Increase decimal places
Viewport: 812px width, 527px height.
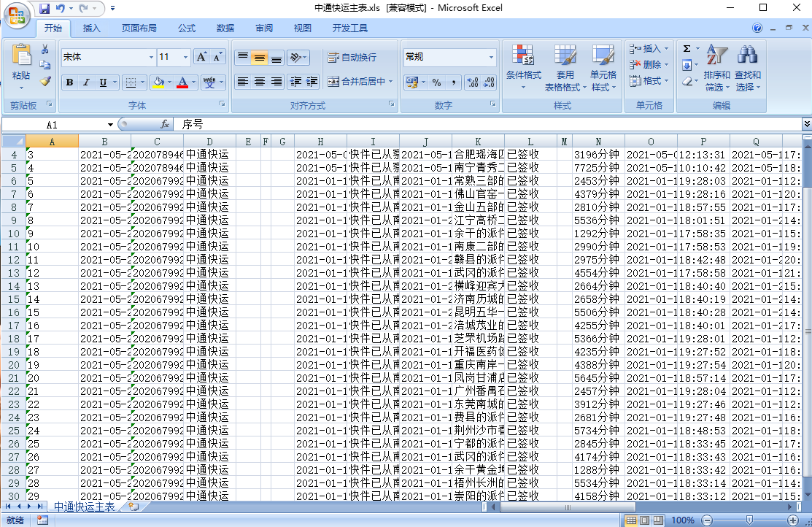[x=472, y=82]
